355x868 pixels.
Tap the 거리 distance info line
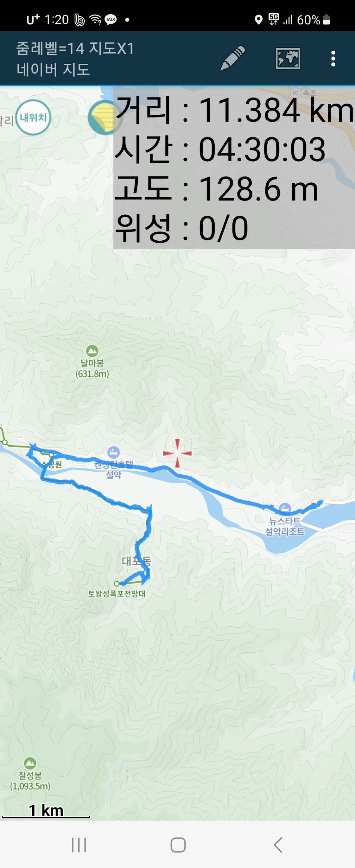click(234, 110)
